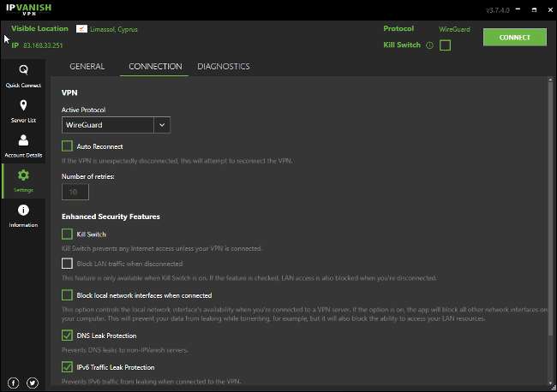Viewport: 557px width, 392px height.
Task: Open the IPVanish Facebook page icon
Action: tap(14, 383)
